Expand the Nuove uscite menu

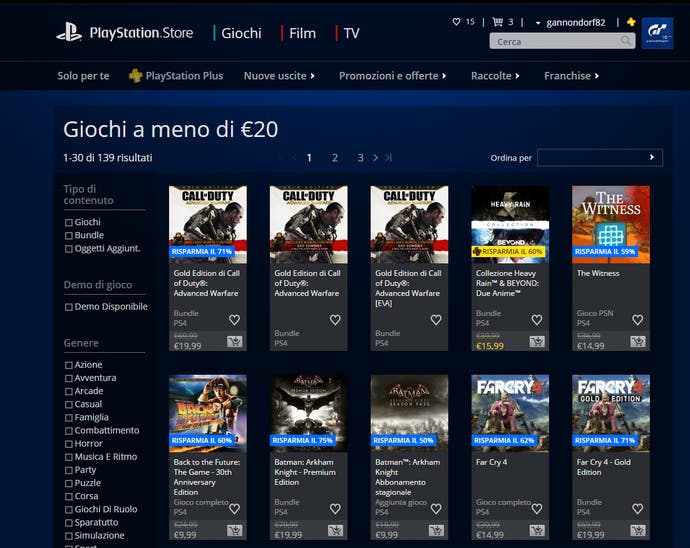click(x=279, y=76)
